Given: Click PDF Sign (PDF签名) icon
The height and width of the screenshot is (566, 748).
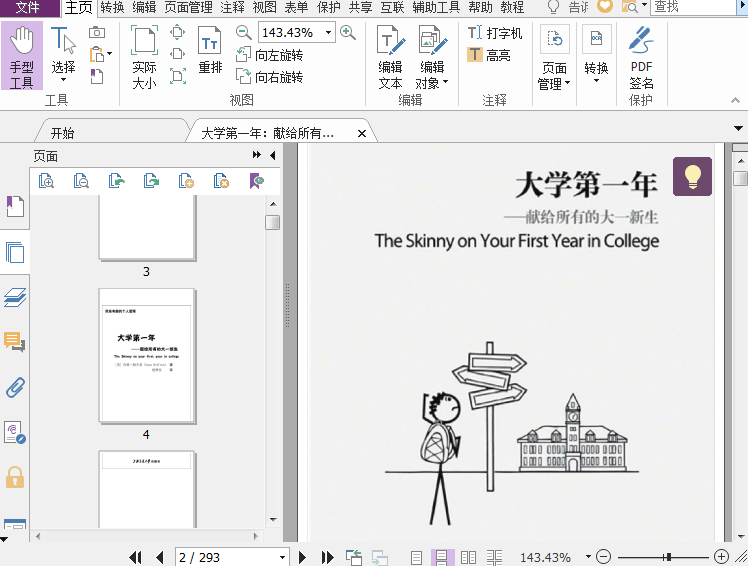Looking at the screenshot, I should pos(641,57).
